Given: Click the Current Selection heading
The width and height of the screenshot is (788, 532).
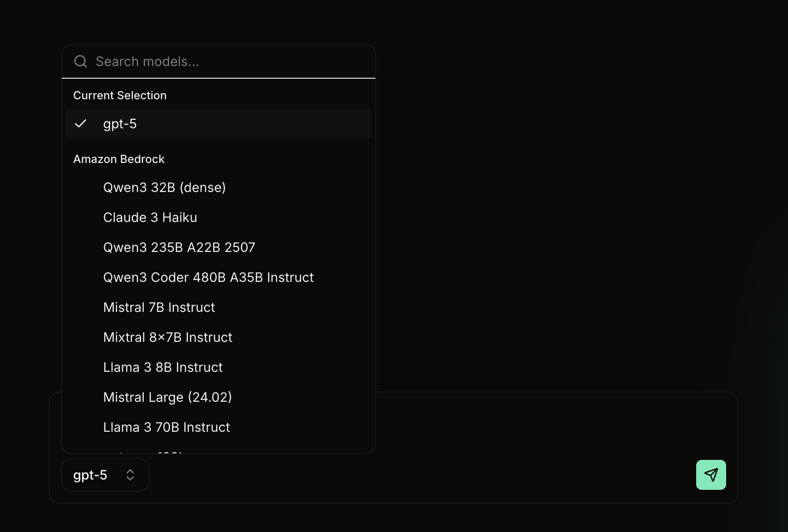Looking at the screenshot, I should (119, 95).
